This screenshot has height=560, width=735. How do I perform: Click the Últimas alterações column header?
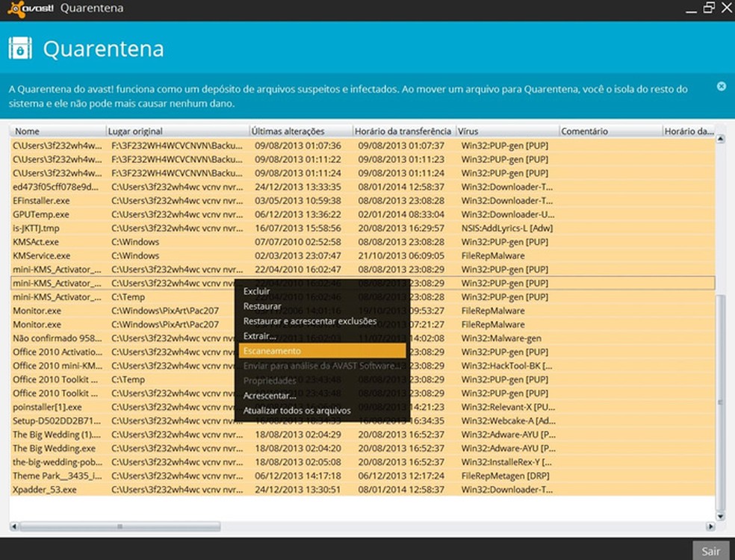click(x=288, y=131)
